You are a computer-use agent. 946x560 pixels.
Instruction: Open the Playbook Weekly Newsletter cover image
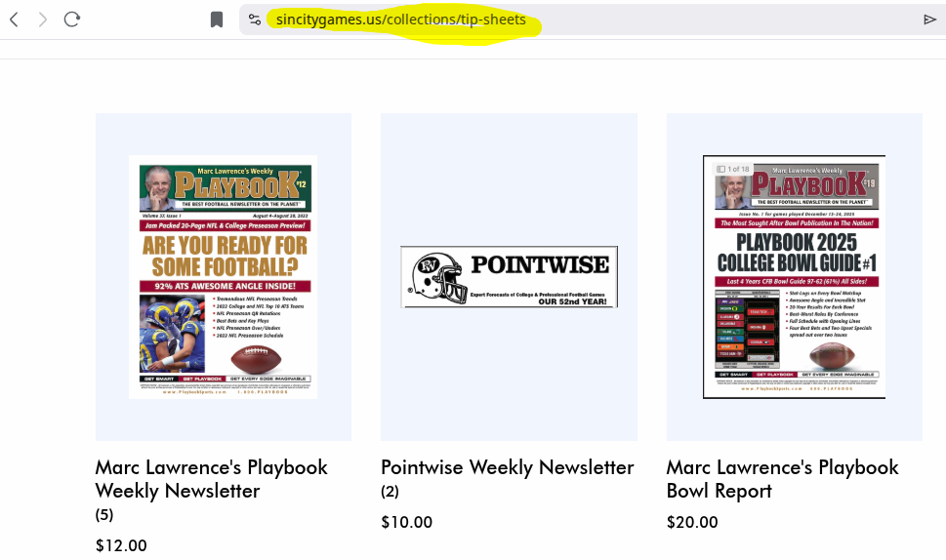[x=223, y=276]
